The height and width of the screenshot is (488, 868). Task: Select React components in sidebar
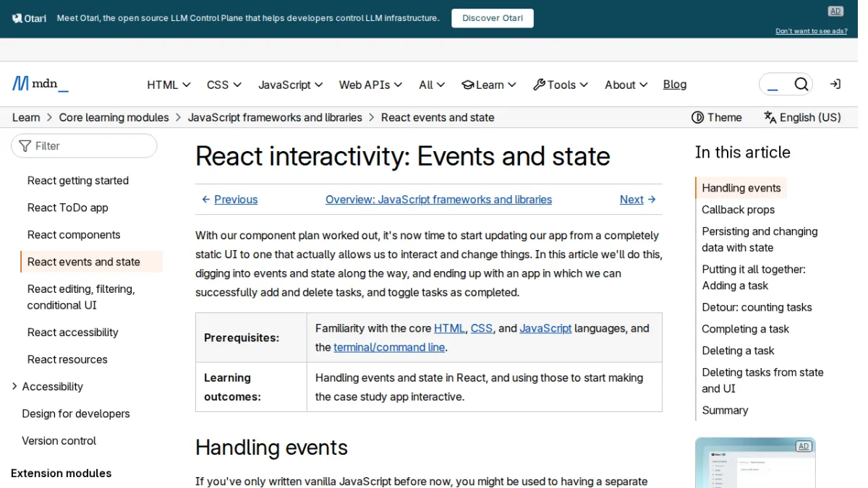[74, 235]
